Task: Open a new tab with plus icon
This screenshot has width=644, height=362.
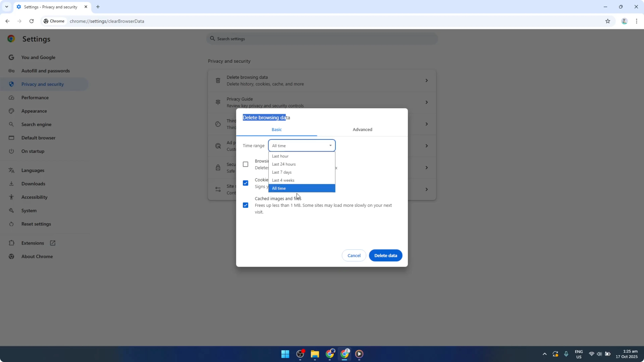Action: click(x=98, y=7)
